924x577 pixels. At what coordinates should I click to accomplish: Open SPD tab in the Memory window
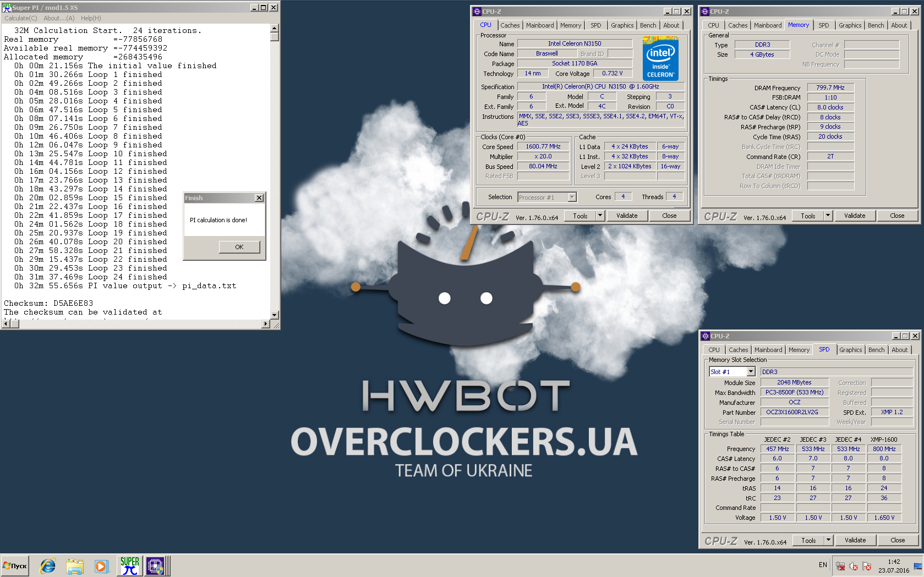pyautogui.click(x=823, y=25)
